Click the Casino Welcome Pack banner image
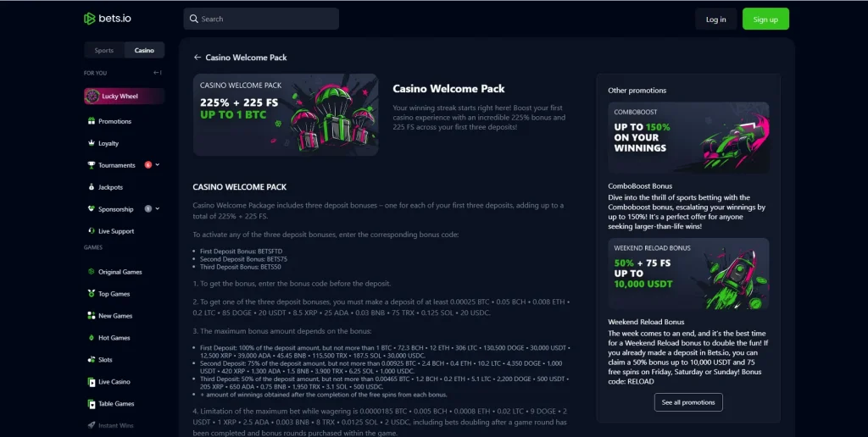 click(286, 114)
